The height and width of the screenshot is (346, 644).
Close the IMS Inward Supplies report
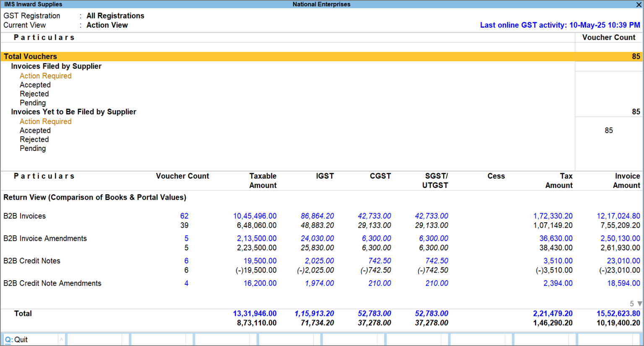pyautogui.click(x=639, y=5)
